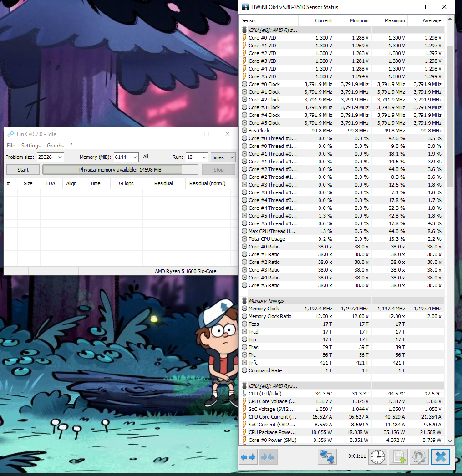Viewport: 462px width, 476px height.
Task: Click the Stop button in LinX
Action: coord(218,170)
